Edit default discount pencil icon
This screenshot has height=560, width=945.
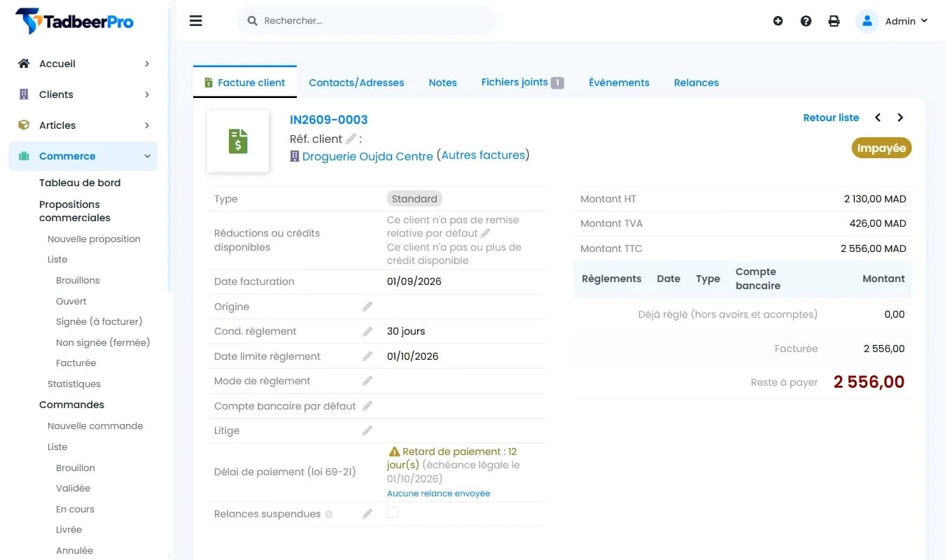click(x=486, y=233)
